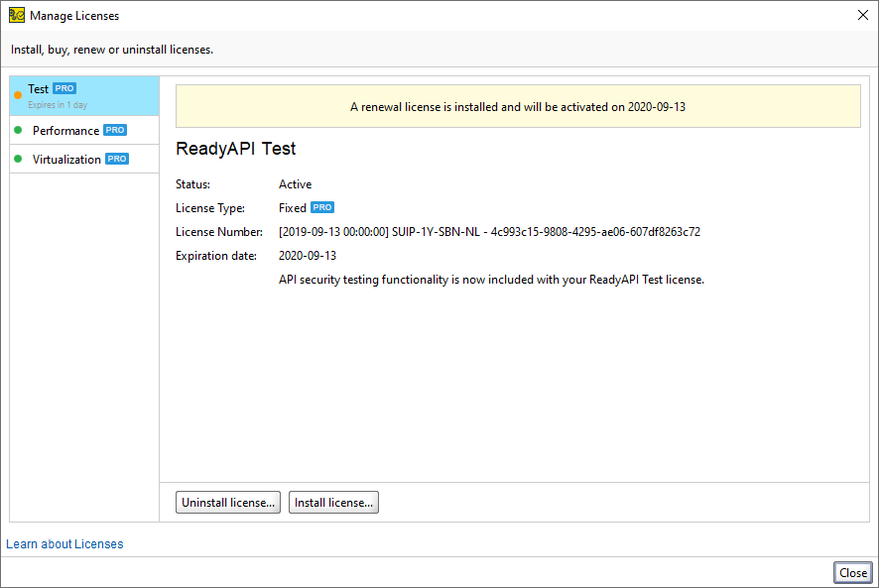879x588 pixels.
Task: Click the renewal license notification banner
Action: (x=518, y=106)
